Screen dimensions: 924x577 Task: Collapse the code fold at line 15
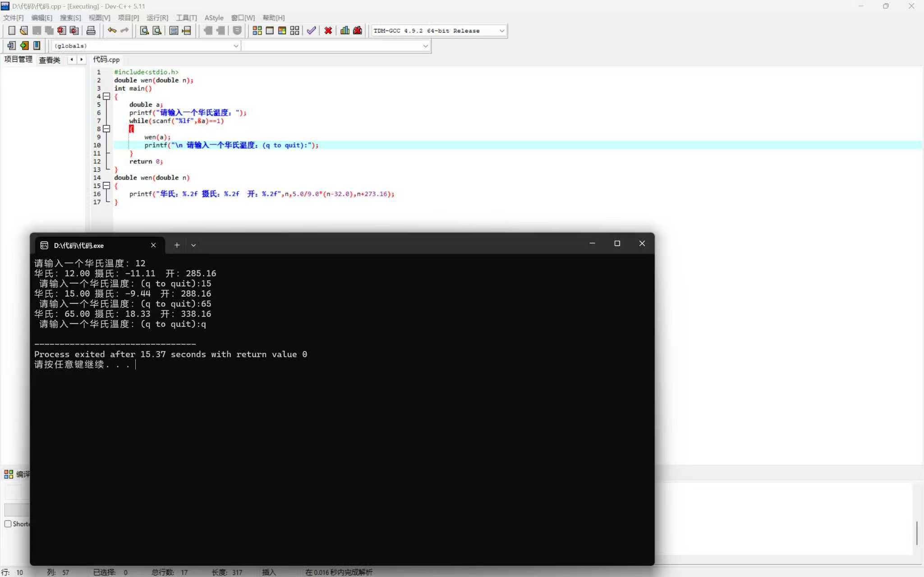coord(106,186)
